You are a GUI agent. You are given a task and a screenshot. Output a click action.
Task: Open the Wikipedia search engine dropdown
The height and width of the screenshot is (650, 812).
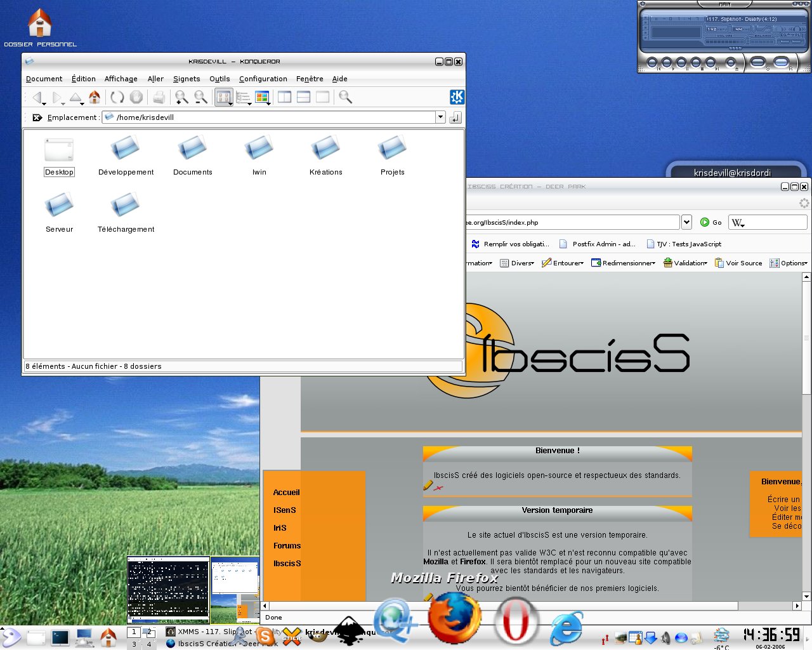coord(738,223)
